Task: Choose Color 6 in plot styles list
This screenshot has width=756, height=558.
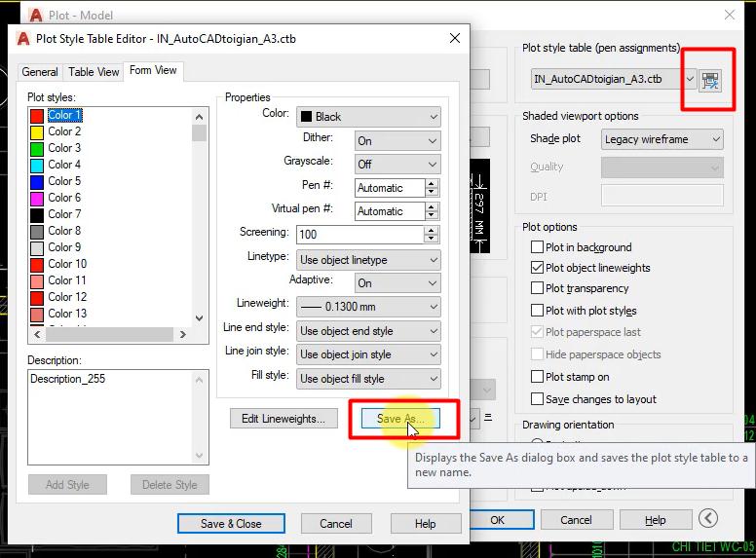Action: pos(64,198)
